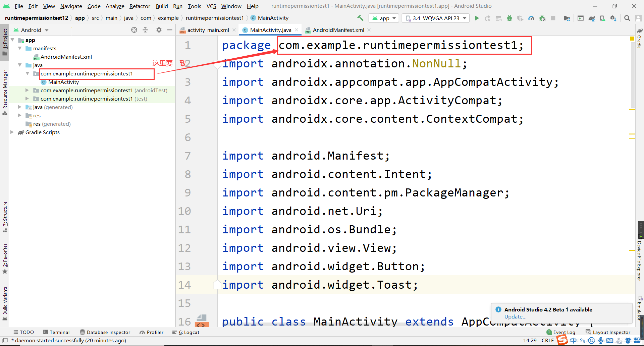Click the locate target crosshair icon in Project panel

(x=134, y=30)
